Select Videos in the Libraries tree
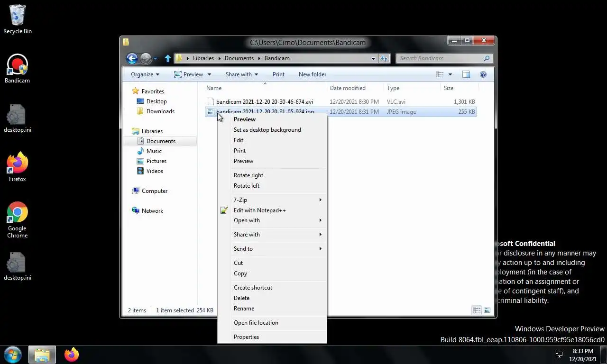 155,171
